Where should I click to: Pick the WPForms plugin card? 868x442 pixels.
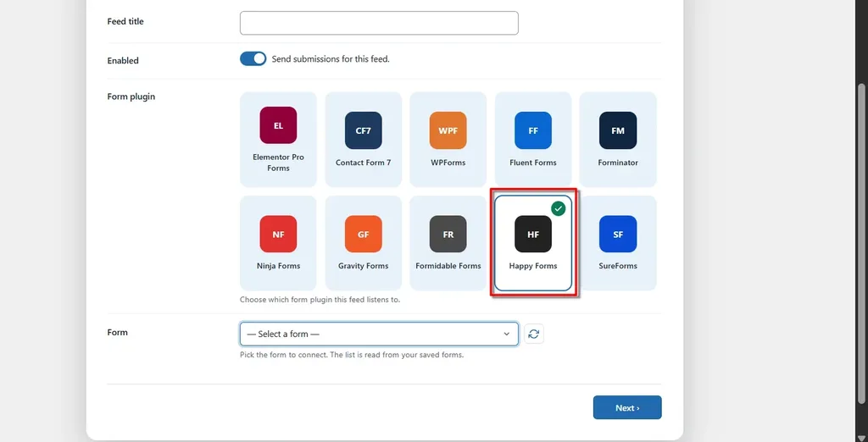tap(448, 140)
